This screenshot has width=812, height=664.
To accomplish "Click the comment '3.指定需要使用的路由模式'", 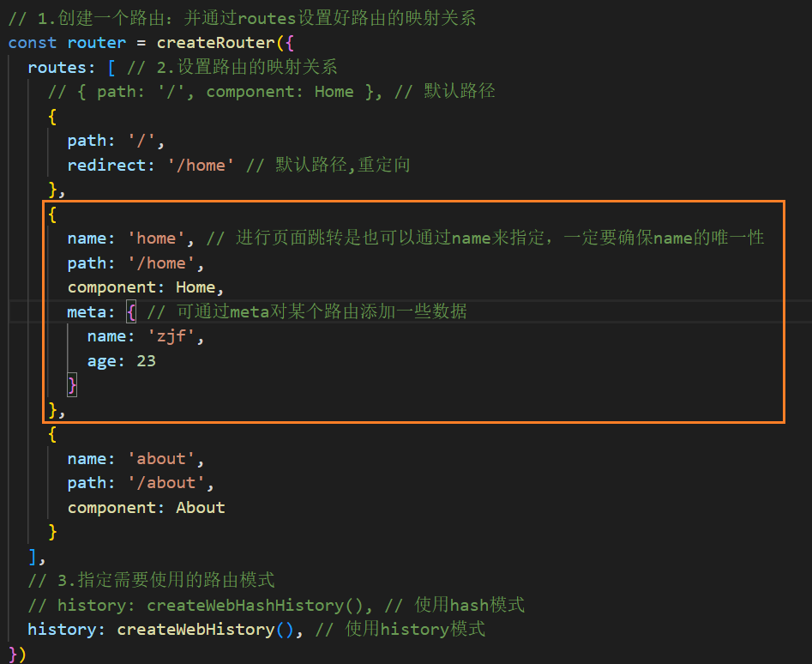I will tap(166, 580).
